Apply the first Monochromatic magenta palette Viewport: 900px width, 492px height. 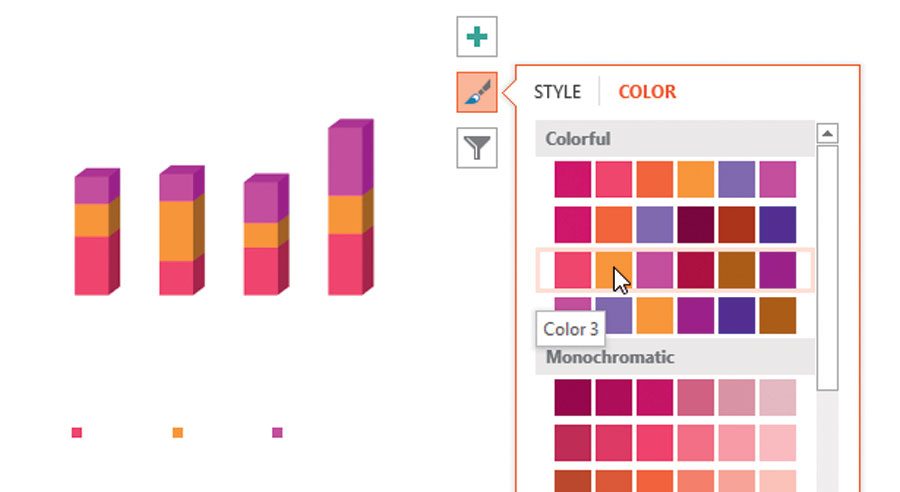coord(675,397)
